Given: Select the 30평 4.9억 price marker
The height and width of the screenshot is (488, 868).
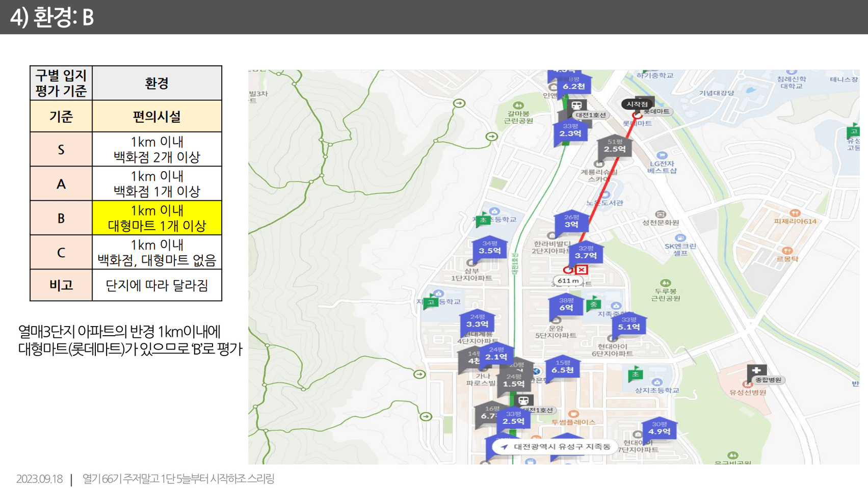Looking at the screenshot, I should [x=659, y=429].
